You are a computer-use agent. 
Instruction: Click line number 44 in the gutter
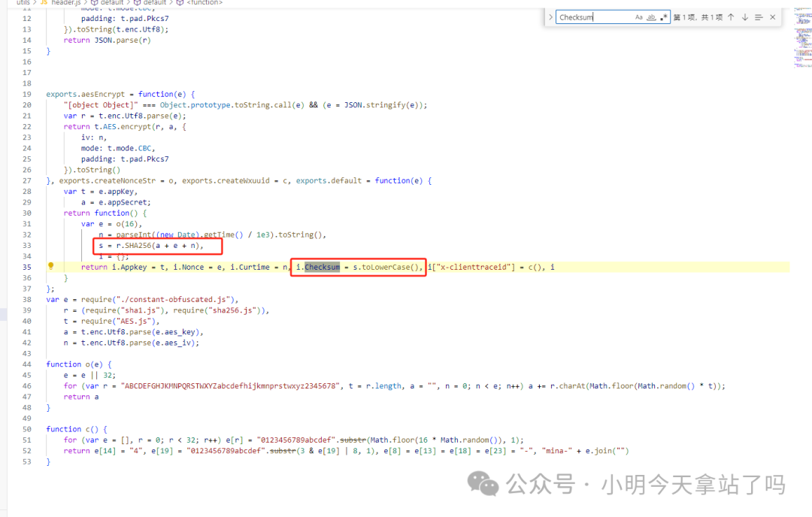click(26, 364)
